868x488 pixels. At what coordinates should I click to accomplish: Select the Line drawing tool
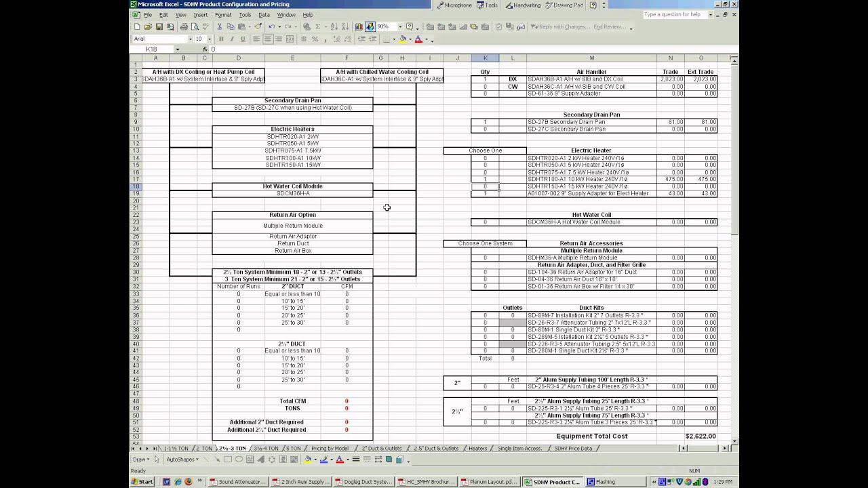pyautogui.click(x=205, y=460)
